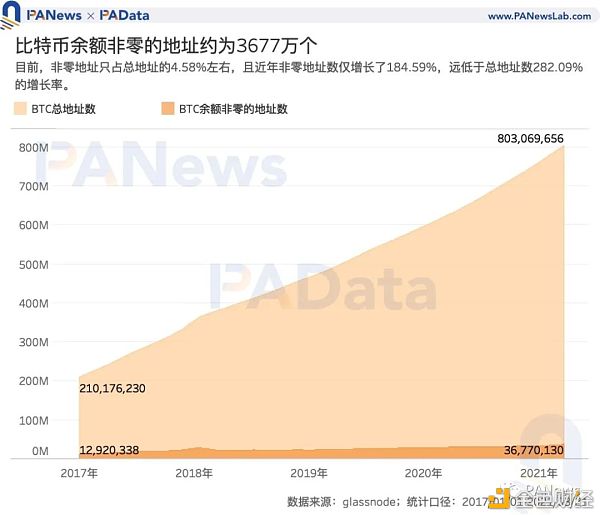Click the 0M y-axis label
The width and height of the screenshot is (600, 515).
tap(40, 451)
